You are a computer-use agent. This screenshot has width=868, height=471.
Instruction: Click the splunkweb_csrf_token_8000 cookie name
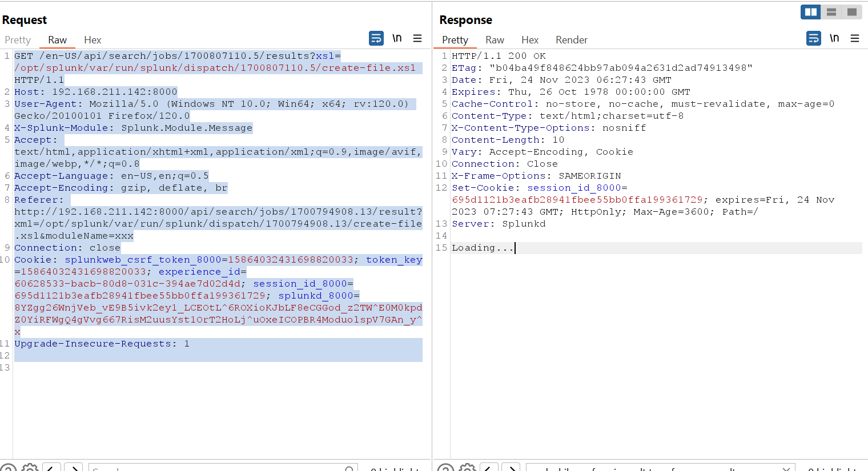(x=143, y=260)
